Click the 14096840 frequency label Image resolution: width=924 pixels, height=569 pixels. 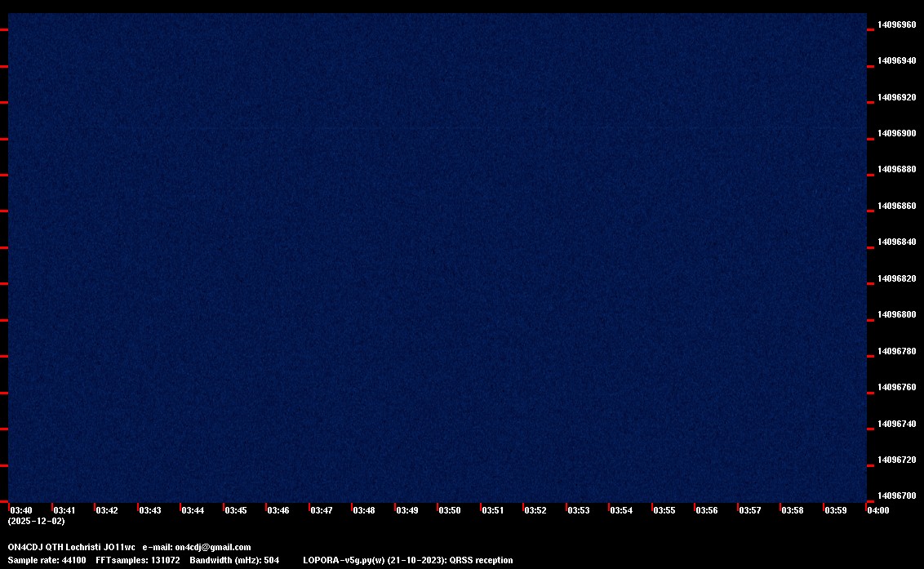[x=897, y=242]
